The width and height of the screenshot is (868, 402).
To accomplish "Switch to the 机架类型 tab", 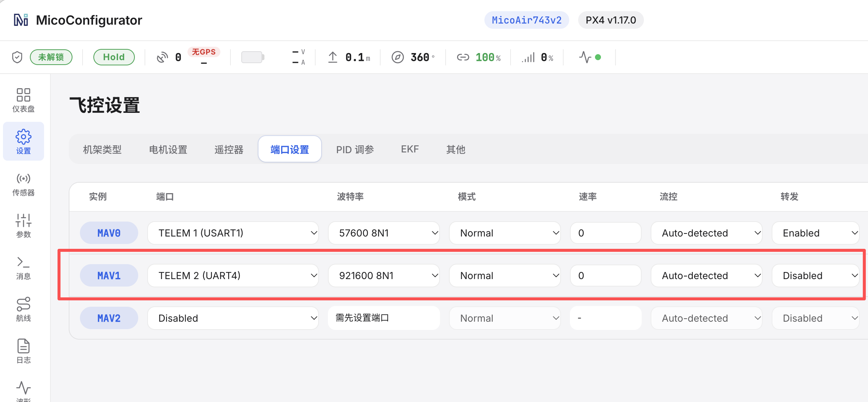I will click(x=102, y=149).
